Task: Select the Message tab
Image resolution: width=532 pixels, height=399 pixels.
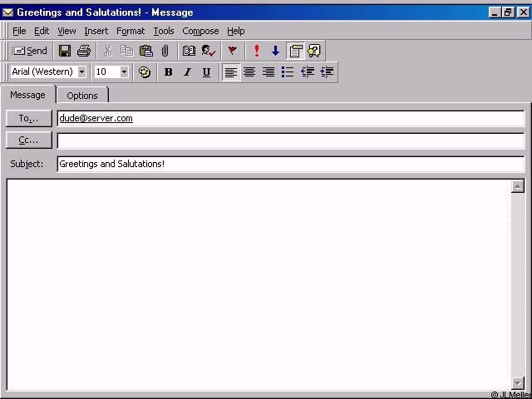Action: pyautogui.click(x=27, y=95)
